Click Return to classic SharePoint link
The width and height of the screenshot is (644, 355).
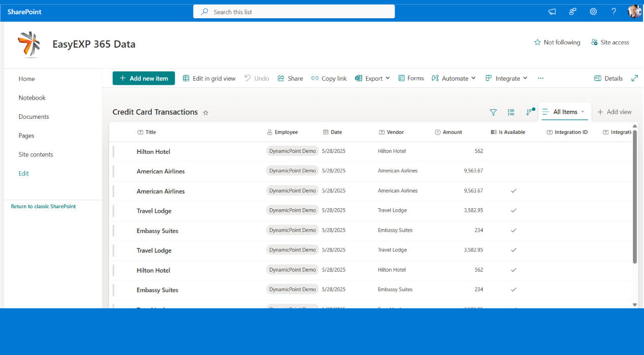tap(43, 206)
